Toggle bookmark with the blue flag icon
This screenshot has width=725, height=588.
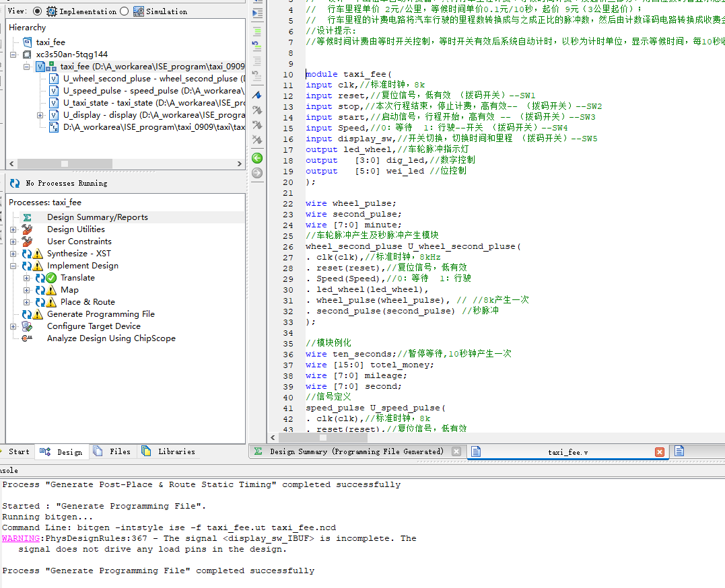(x=256, y=95)
